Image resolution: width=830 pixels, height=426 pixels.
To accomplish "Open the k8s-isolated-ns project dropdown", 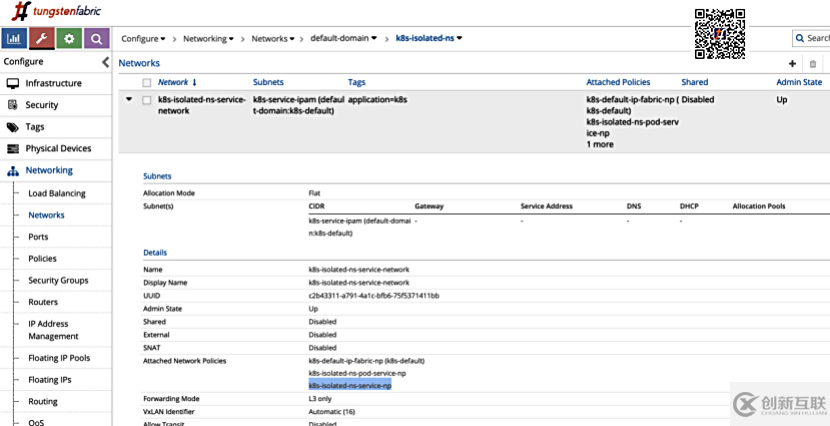I will click(x=429, y=38).
